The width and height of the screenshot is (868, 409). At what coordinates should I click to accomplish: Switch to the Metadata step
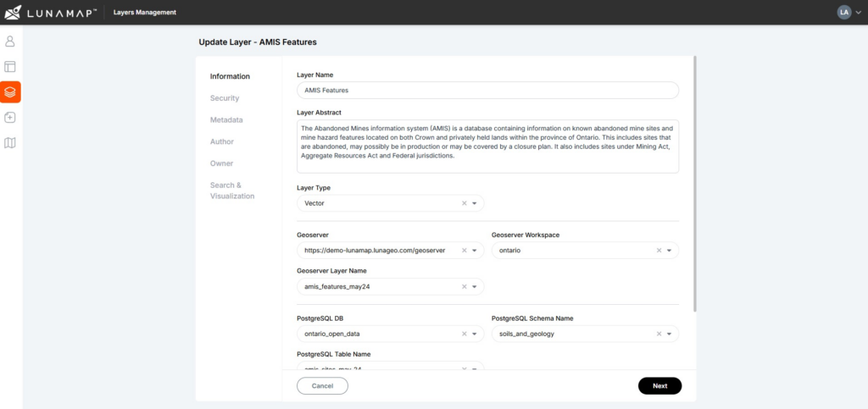pyautogui.click(x=226, y=120)
